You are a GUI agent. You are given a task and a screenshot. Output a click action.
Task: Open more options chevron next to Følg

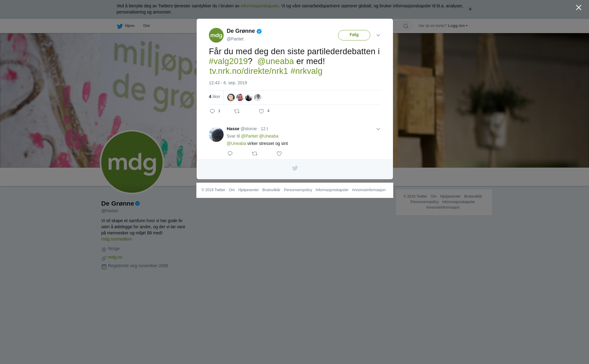(378, 35)
